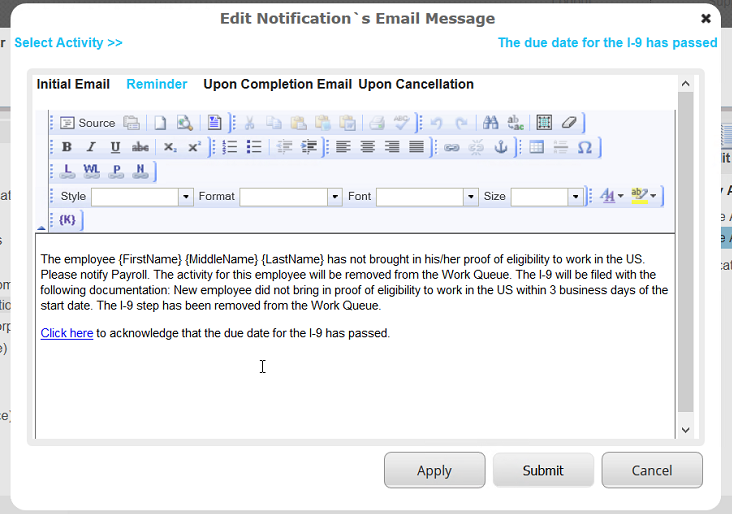Align text left

(343, 148)
